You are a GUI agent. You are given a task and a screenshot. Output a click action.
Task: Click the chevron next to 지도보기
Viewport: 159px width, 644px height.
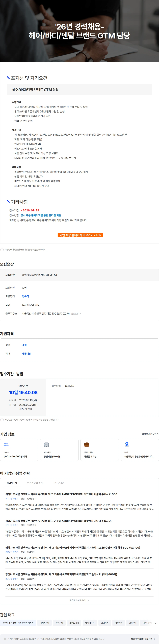80,314
